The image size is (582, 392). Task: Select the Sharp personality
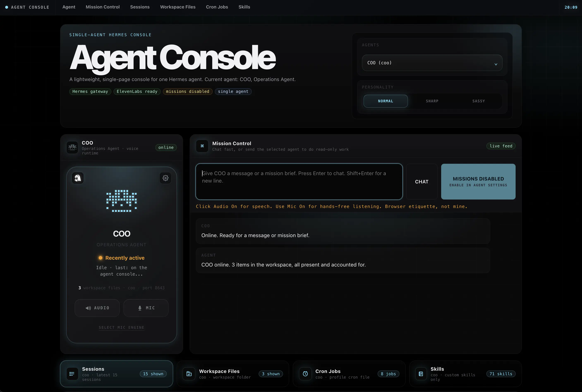(x=432, y=101)
